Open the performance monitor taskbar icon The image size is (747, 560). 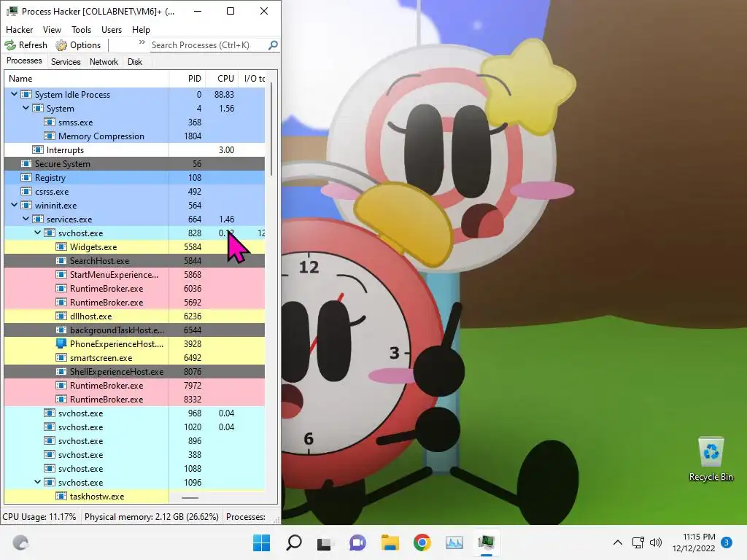pos(454,542)
